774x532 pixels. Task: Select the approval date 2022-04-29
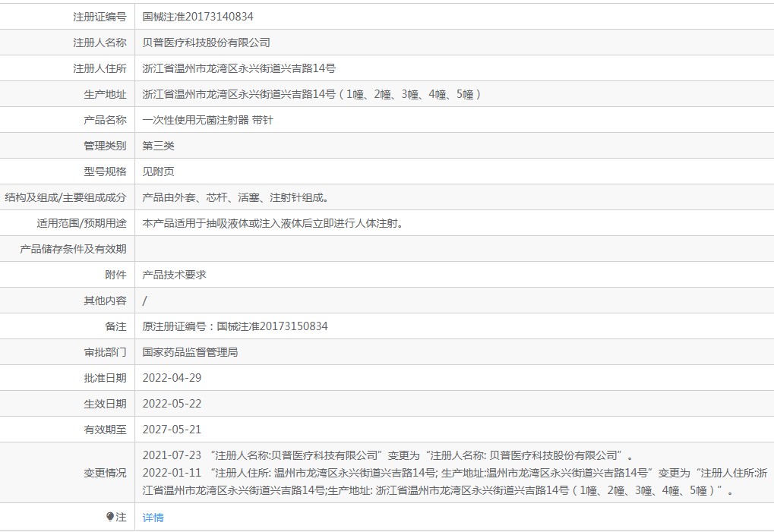172,378
